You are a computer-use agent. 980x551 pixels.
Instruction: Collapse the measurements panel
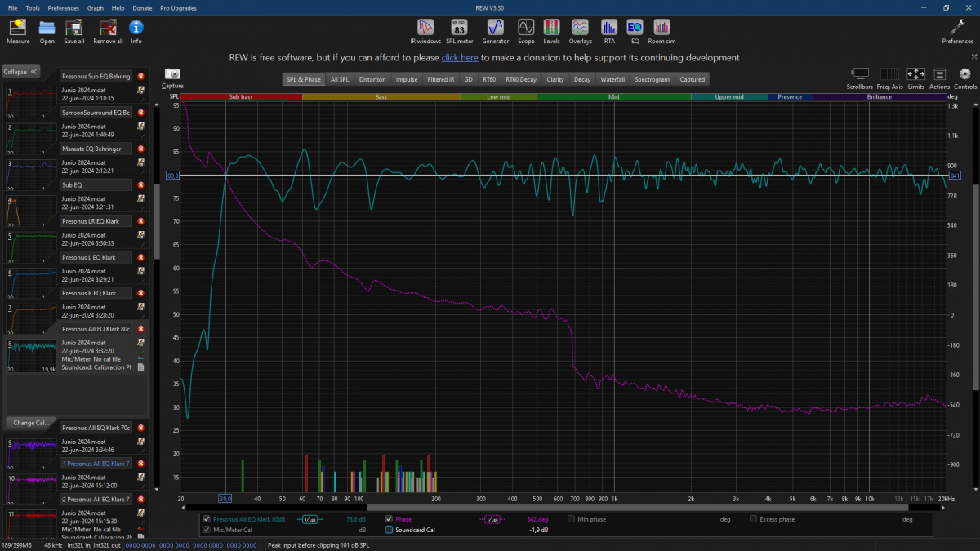click(x=21, y=72)
